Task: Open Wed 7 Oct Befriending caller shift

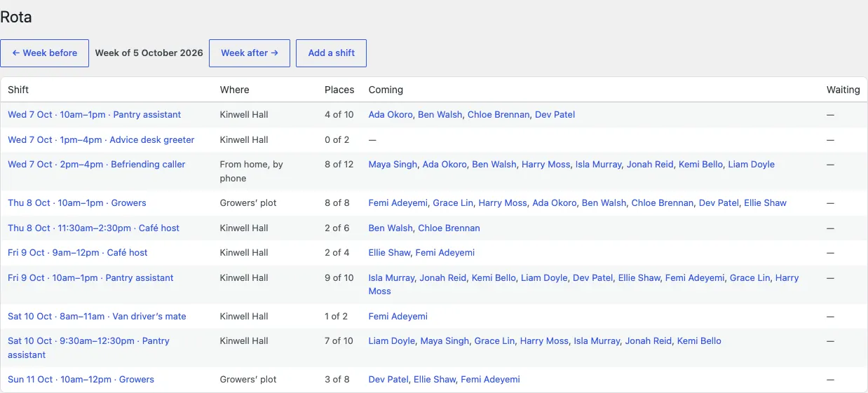Action: (x=97, y=165)
